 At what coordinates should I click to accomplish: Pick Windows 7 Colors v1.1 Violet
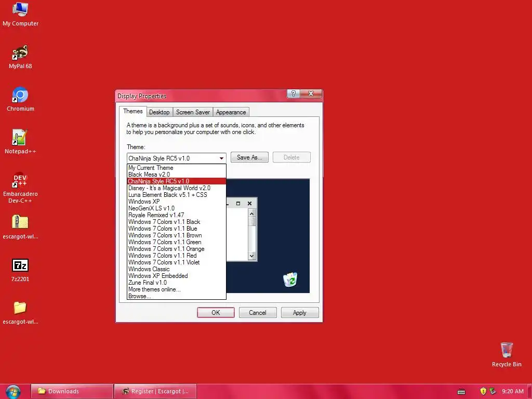click(x=177, y=262)
